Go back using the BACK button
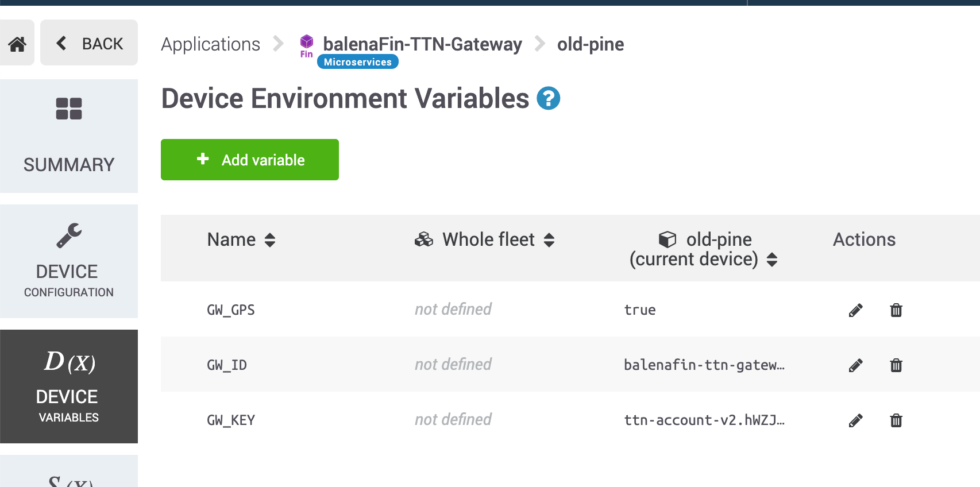Image resolution: width=980 pixels, height=487 pixels. [89, 43]
